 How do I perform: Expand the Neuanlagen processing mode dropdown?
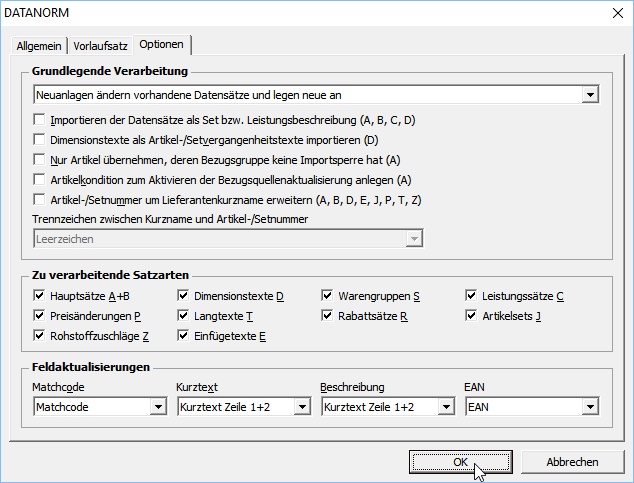coord(590,95)
